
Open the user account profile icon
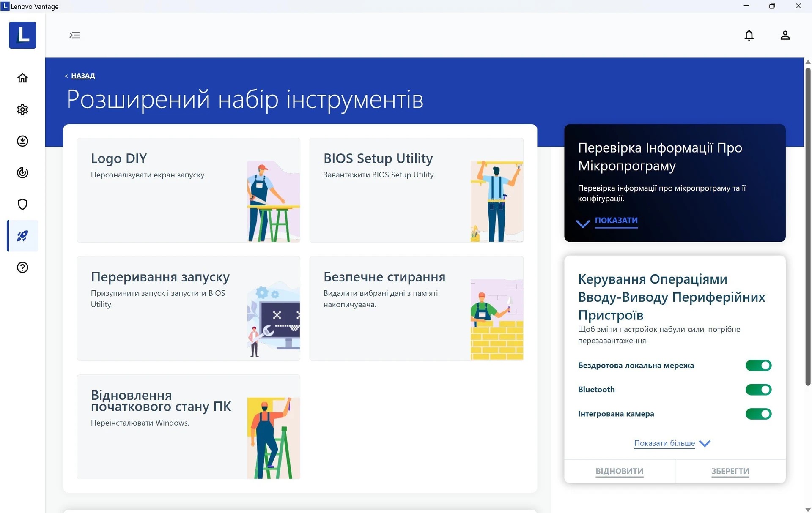(785, 35)
